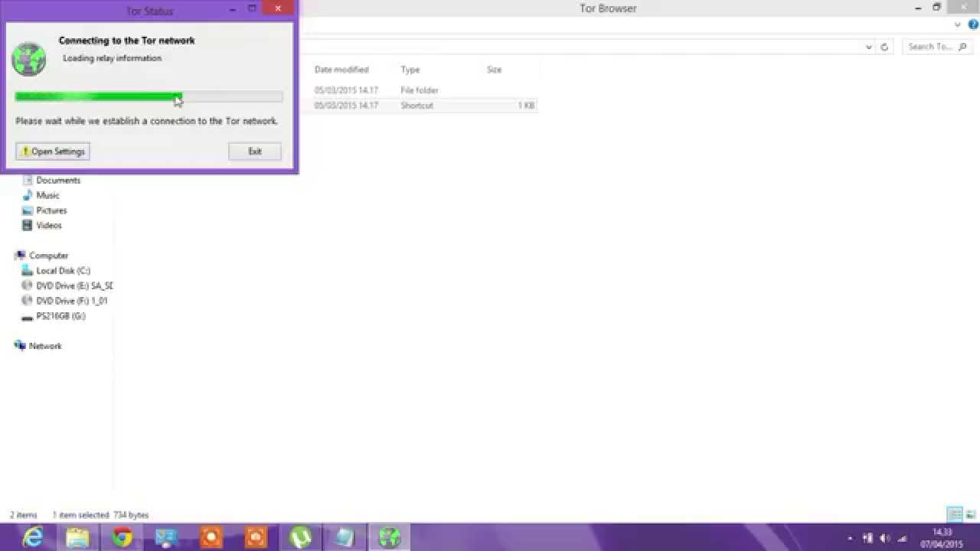The image size is (980, 551).
Task: Open Internet Explorer from the taskbar
Action: coord(33,537)
